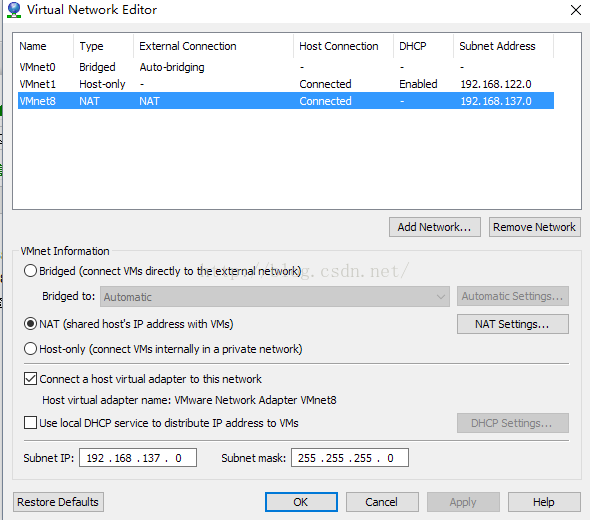Click the Add Network... button
This screenshot has height=520, width=590.
435,227
